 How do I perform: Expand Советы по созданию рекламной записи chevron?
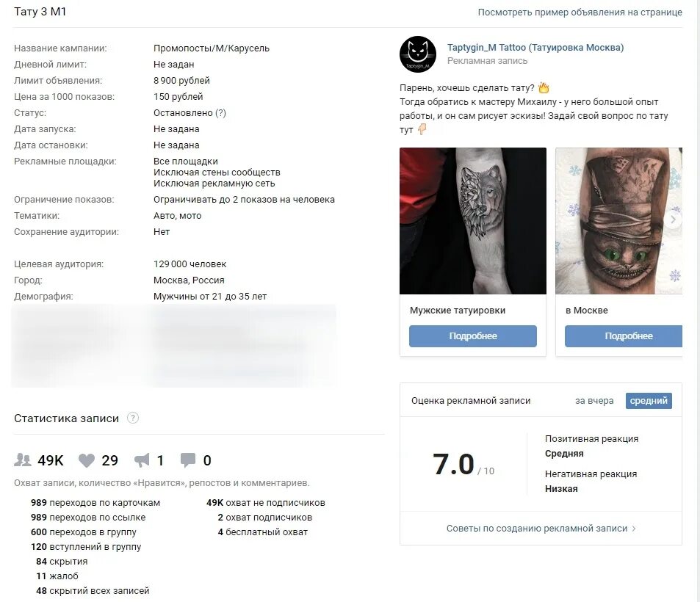[633, 529]
